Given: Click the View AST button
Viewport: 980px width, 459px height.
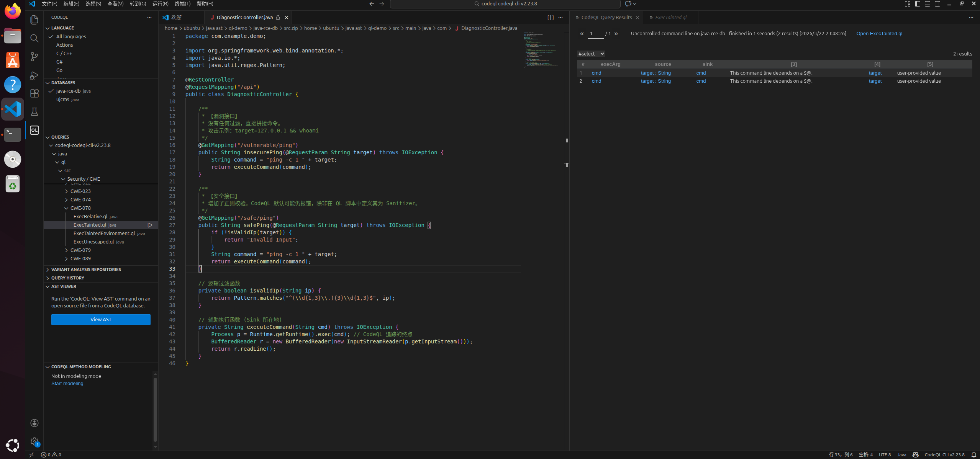Looking at the screenshot, I should (101, 320).
